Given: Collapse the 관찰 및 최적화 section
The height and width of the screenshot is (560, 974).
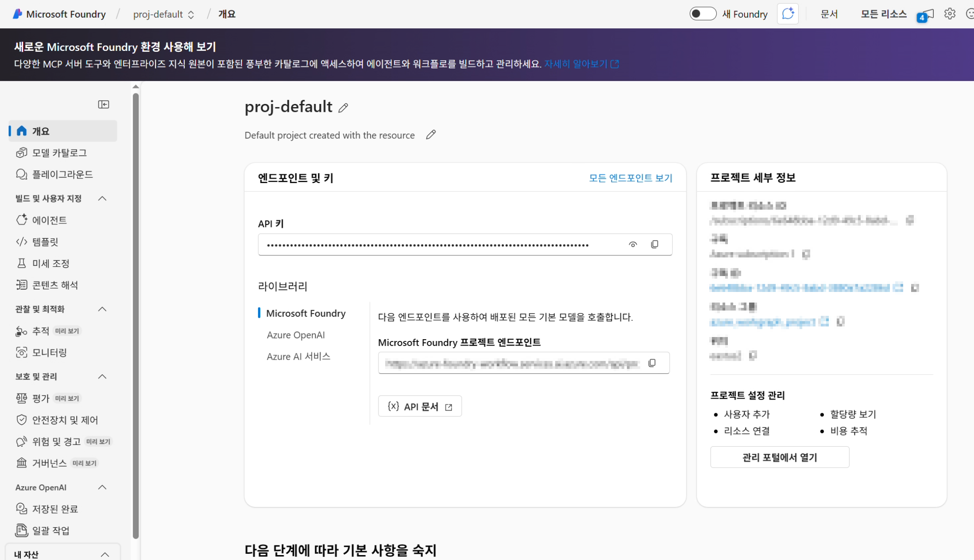Looking at the screenshot, I should click(102, 309).
